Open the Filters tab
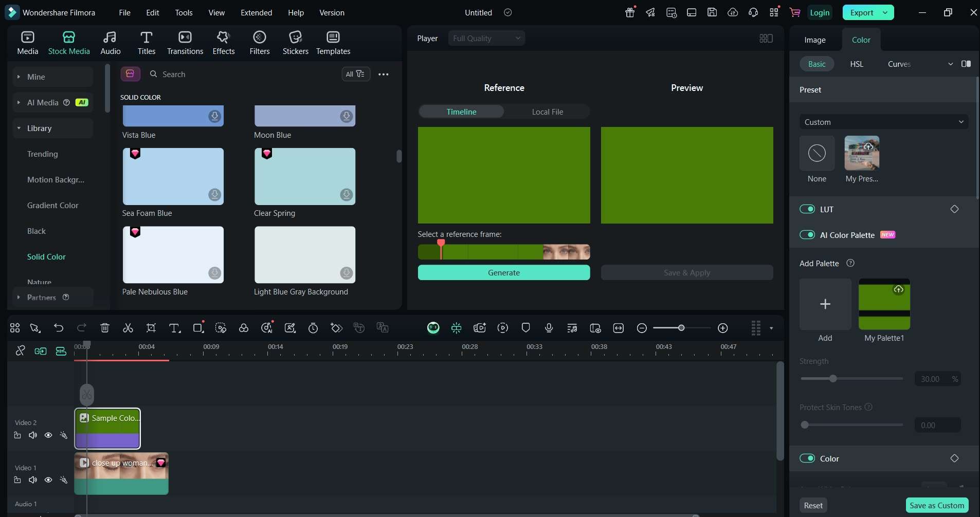Image resolution: width=980 pixels, height=517 pixels. (260, 43)
